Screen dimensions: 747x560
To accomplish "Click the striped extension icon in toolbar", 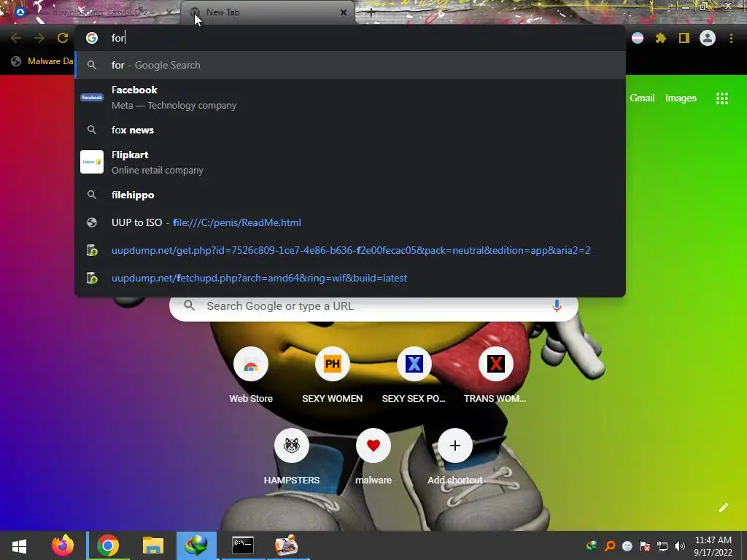I will coord(638,38).
